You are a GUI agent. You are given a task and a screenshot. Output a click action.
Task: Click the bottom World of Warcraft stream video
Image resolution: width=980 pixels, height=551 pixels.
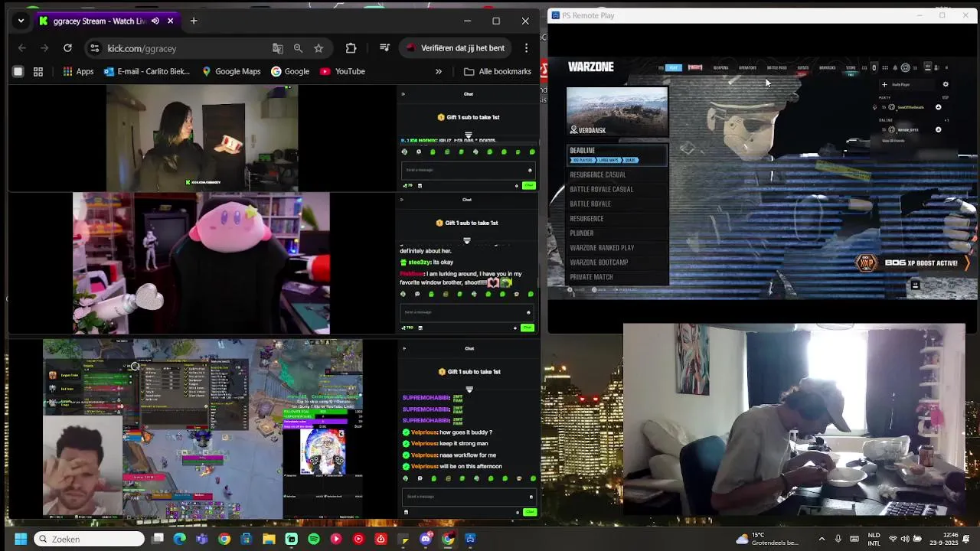tap(203, 429)
